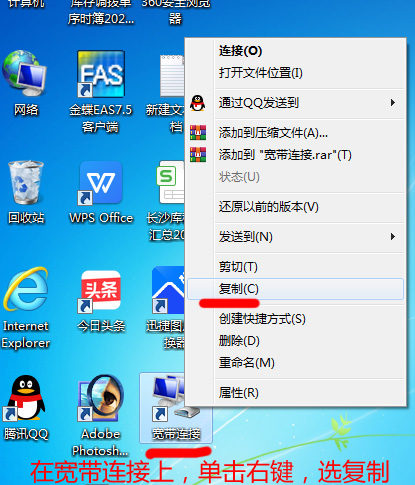Click WinRAR icon beside 添加到 "宽带连接.rar"
Viewport: 415px width, 485px height.
[198, 155]
